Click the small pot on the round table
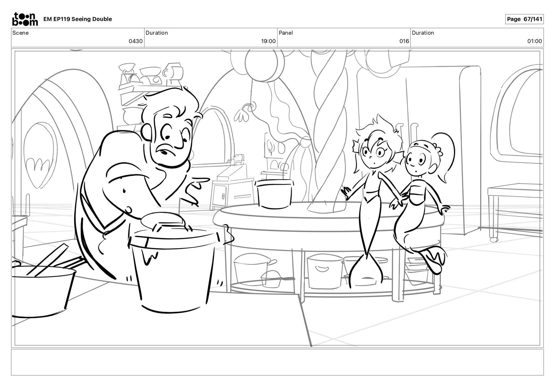The width and height of the screenshot is (555, 392). coord(274,193)
